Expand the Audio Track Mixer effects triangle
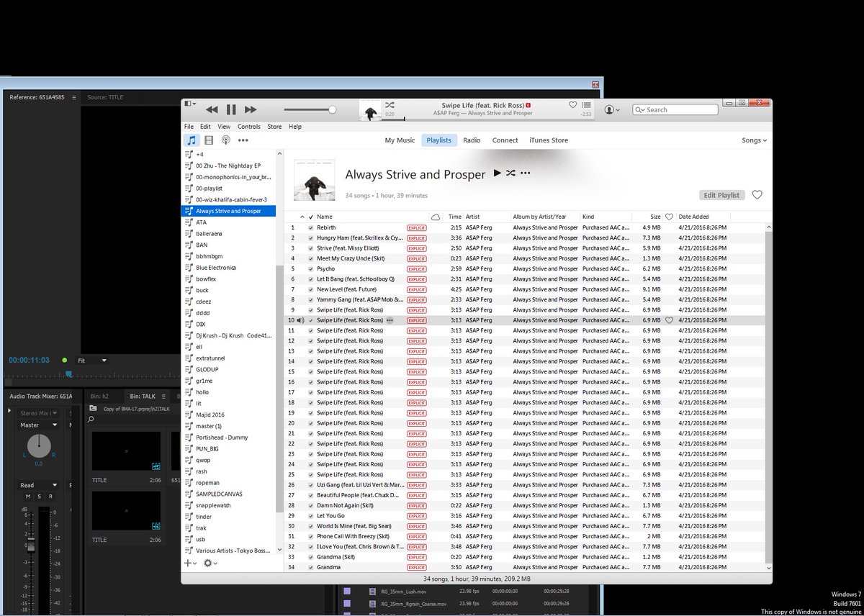Viewport: 864px width, 616px height. point(9,411)
